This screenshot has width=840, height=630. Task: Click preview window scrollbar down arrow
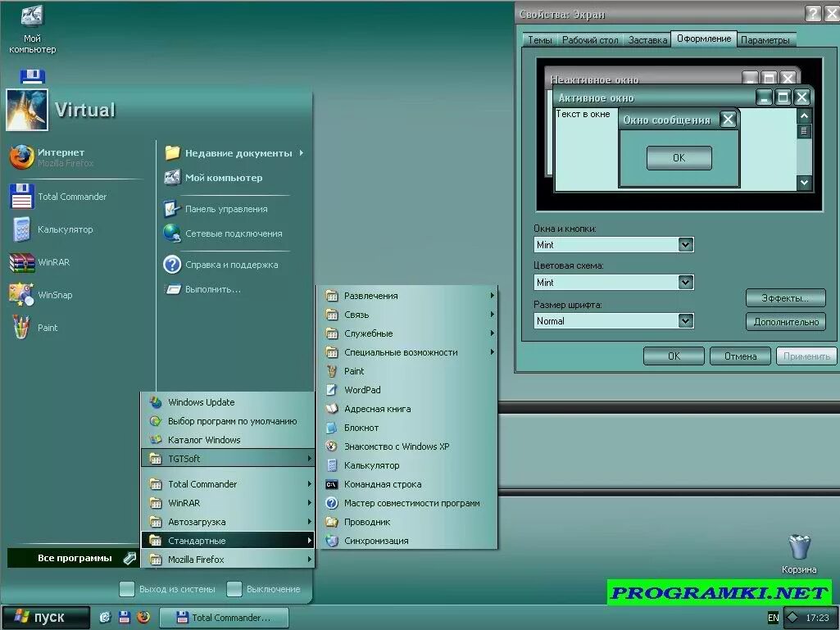coord(804,183)
